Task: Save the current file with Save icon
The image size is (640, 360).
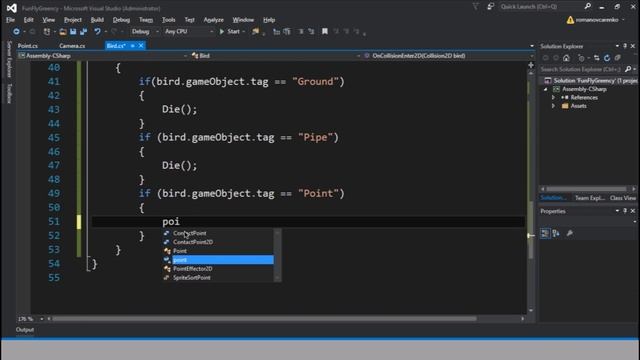Action: coord(73,31)
